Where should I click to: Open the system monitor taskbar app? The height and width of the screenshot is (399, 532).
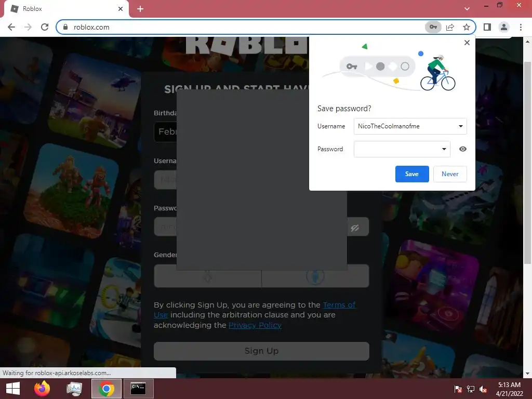point(74,389)
